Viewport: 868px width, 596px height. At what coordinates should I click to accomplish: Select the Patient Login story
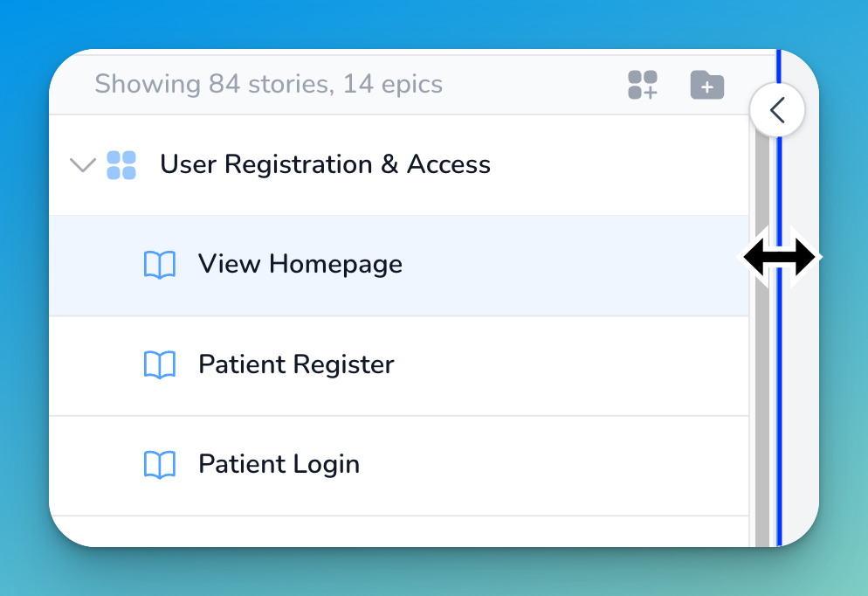279,464
